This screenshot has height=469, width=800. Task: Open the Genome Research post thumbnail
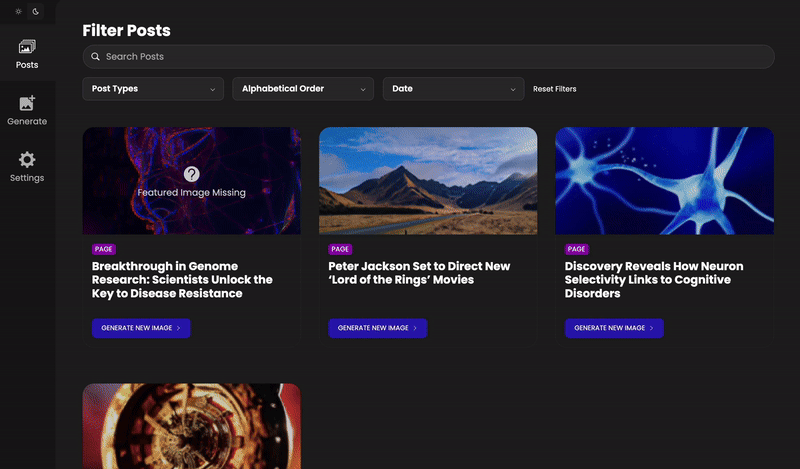191,181
